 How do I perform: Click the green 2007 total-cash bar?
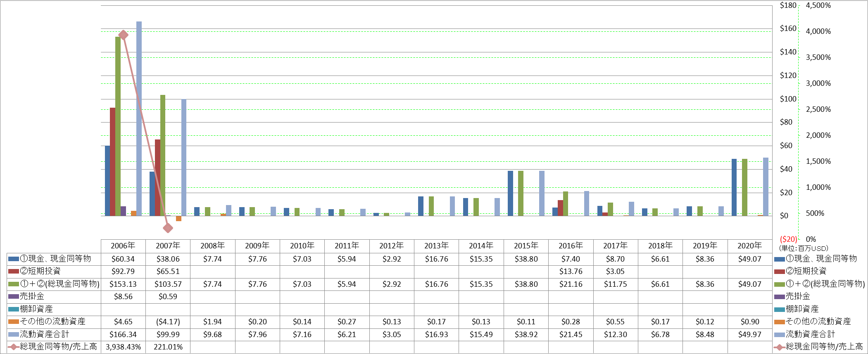(x=163, y=155)
